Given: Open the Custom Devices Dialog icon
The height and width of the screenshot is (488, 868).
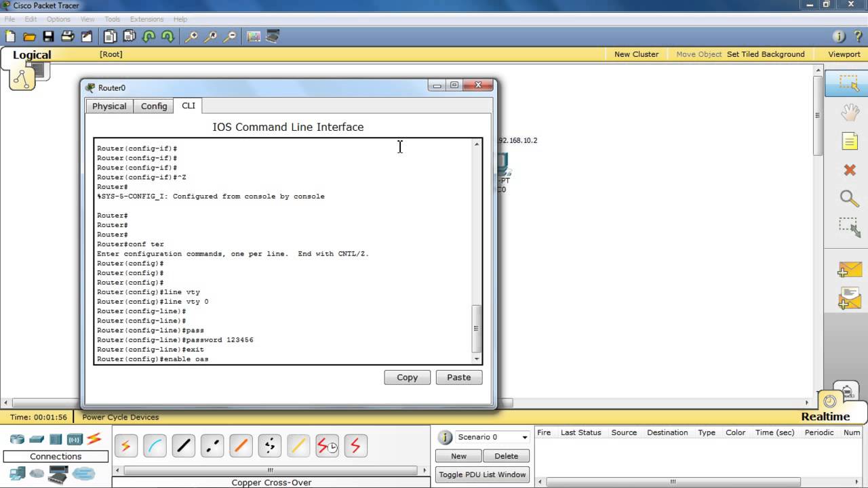Looking at the screenshot, I should coord(273,37).
